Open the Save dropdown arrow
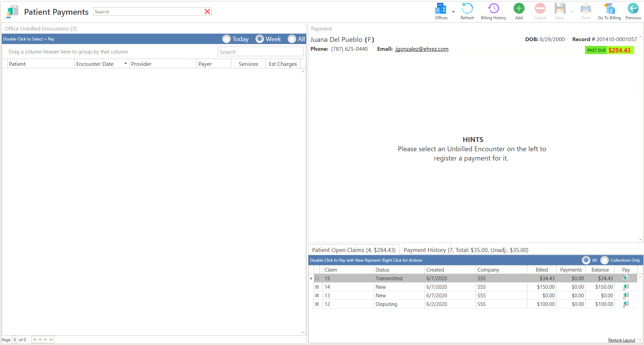 tap(572, 12)
